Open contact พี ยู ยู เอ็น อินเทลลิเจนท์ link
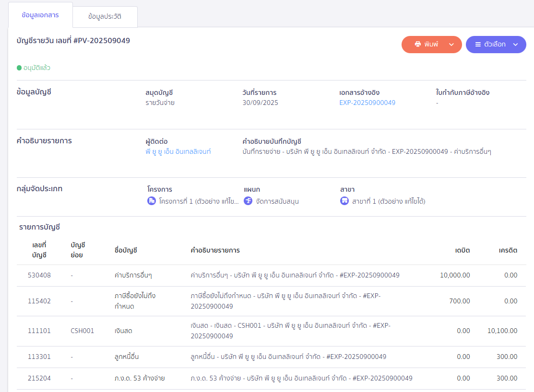This screenshot has width=534, height=392. 178,151
